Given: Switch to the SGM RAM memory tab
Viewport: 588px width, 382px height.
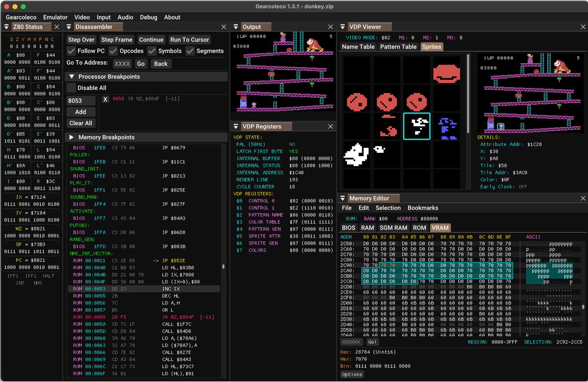Looking at the screenshot, I should click(393, 228).
